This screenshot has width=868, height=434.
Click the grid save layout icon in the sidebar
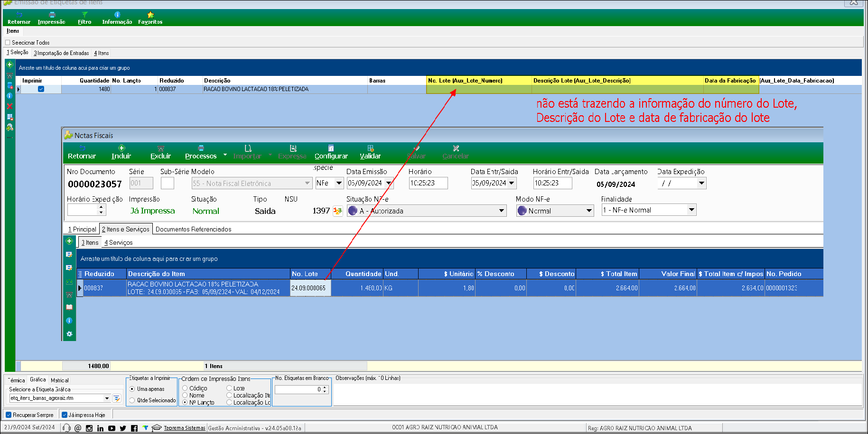pos(9,117)
